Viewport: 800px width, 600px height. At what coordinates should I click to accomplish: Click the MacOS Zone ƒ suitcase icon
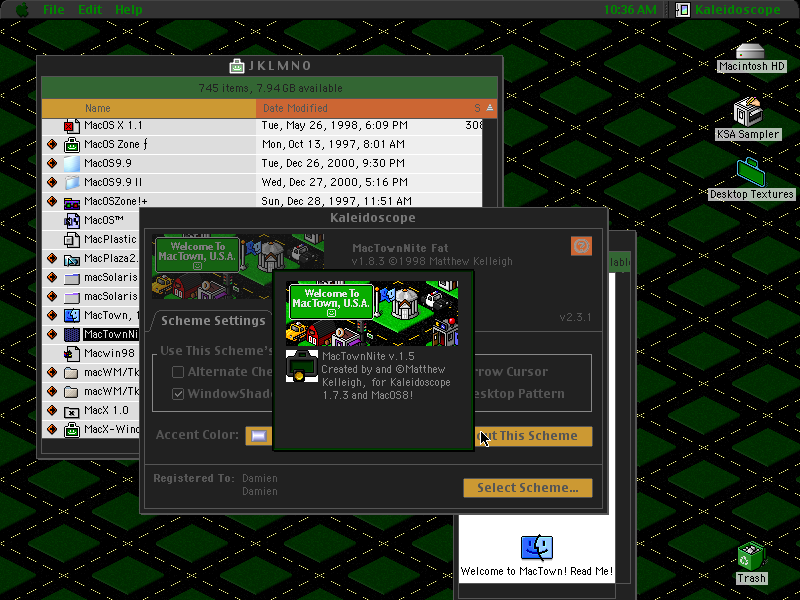coord(71,145)
